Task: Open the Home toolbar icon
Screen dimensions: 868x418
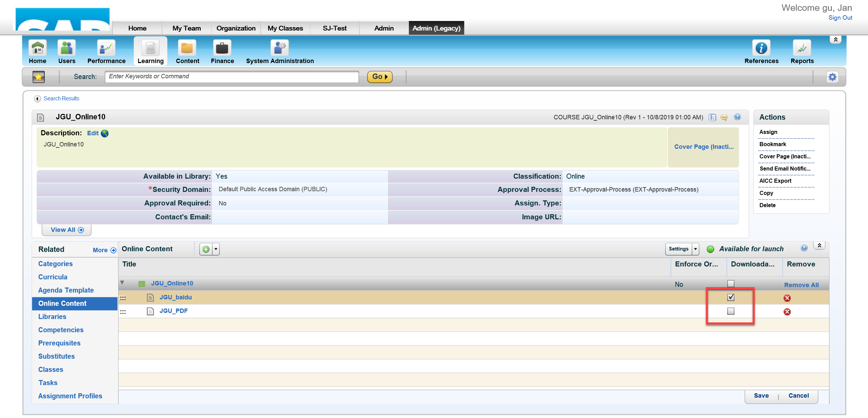Action: (x=37, y=48)
